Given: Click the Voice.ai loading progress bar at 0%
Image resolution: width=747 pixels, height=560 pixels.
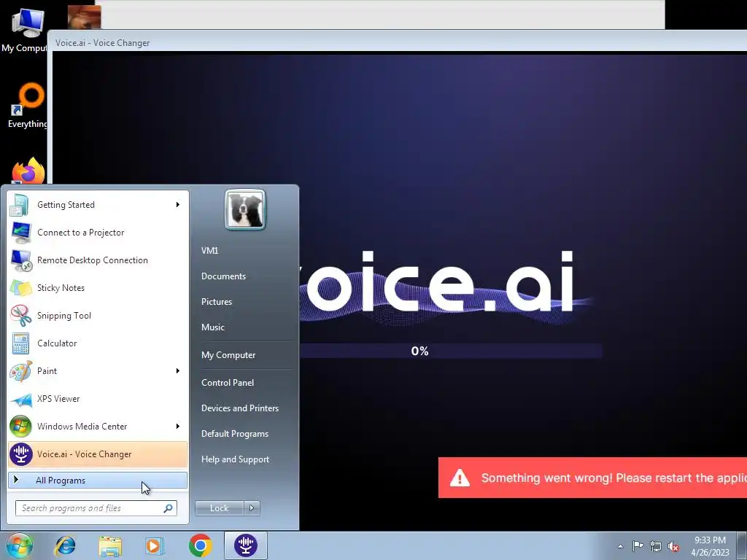Looking at the screenshot, I should 451,351.
